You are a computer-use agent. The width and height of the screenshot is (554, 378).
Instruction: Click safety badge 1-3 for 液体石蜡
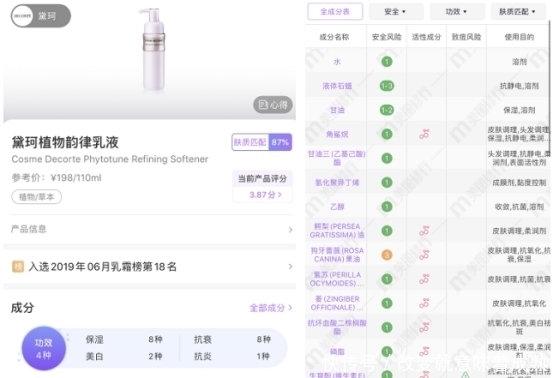(x=387, y=86)
